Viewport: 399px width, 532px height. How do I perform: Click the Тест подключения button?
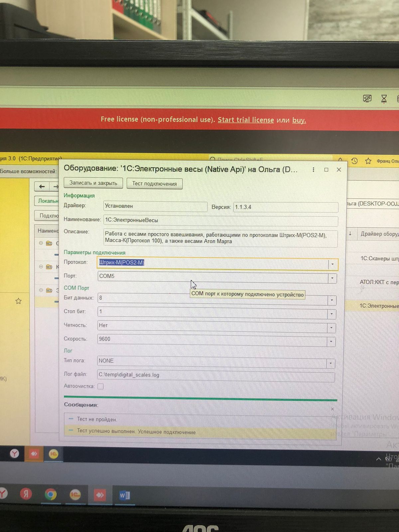155,184
